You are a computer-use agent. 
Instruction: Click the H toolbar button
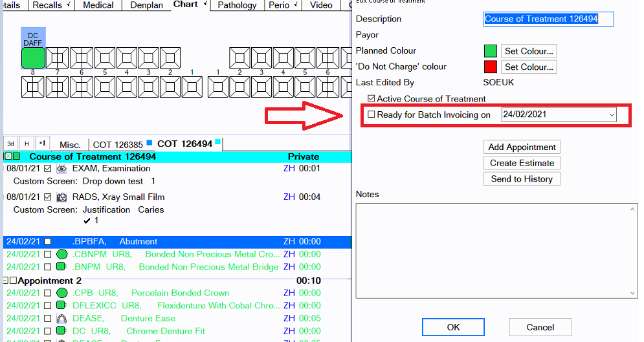[27, 144]
